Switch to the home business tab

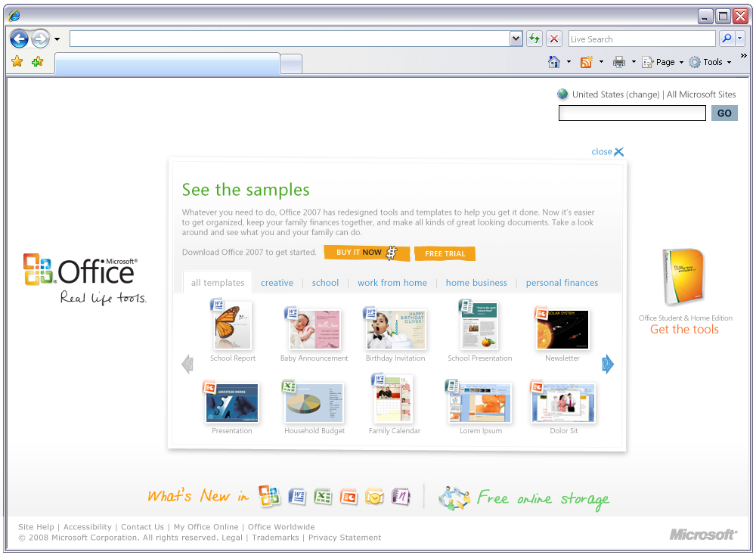coord(476,283)
